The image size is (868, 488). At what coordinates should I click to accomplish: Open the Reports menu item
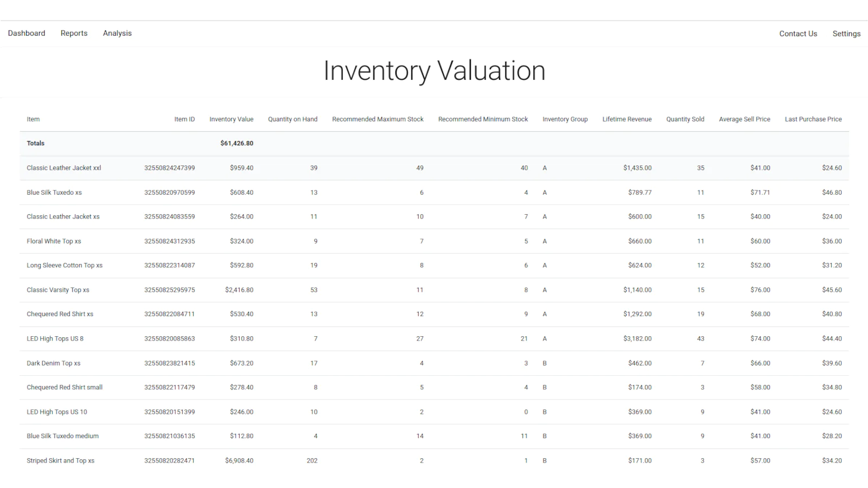tap(74, 33)
